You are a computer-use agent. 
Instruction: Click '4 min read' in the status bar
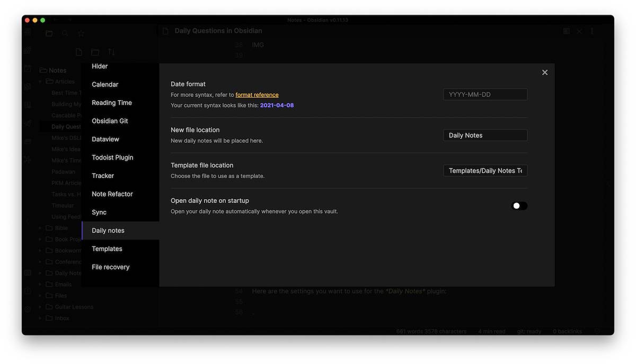coord(492,331)
